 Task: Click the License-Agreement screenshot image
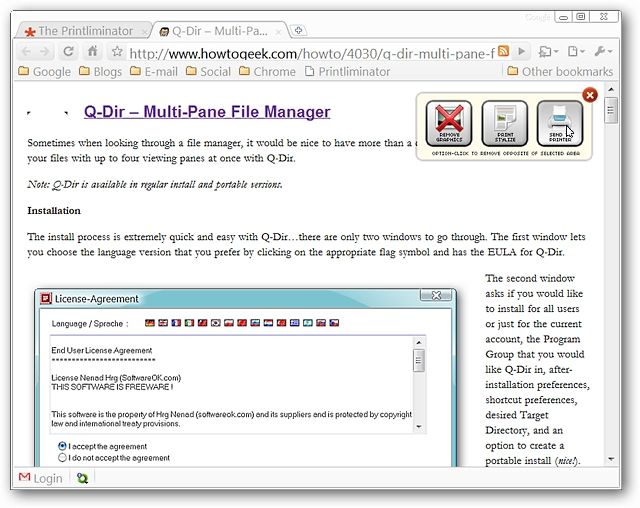(x=246, y=377)
